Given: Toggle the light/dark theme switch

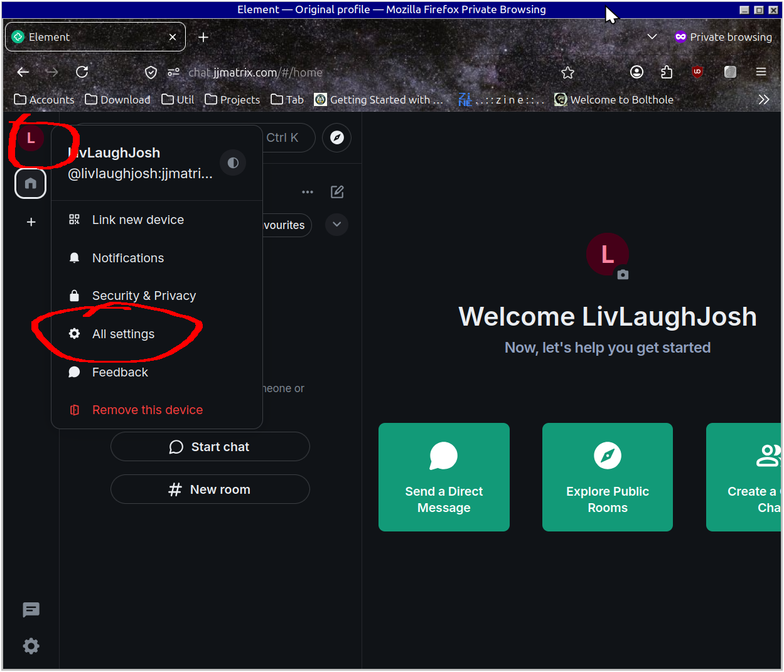Looking at the screenshot, I should click(233, 163).
